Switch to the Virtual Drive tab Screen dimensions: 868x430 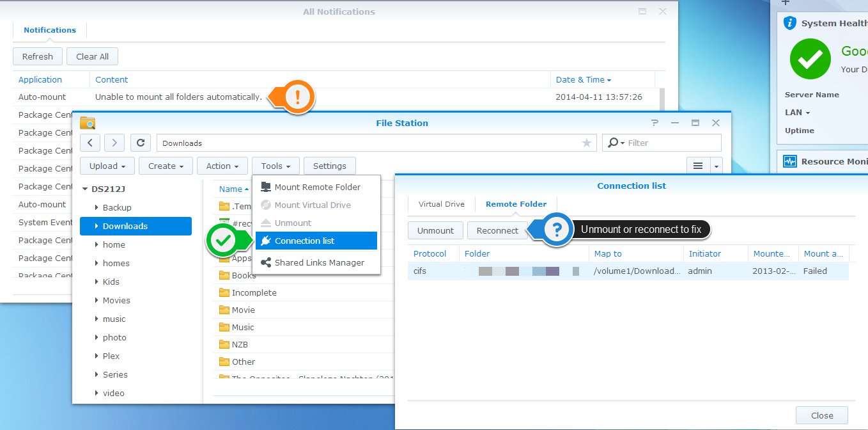tap(442, 204)
